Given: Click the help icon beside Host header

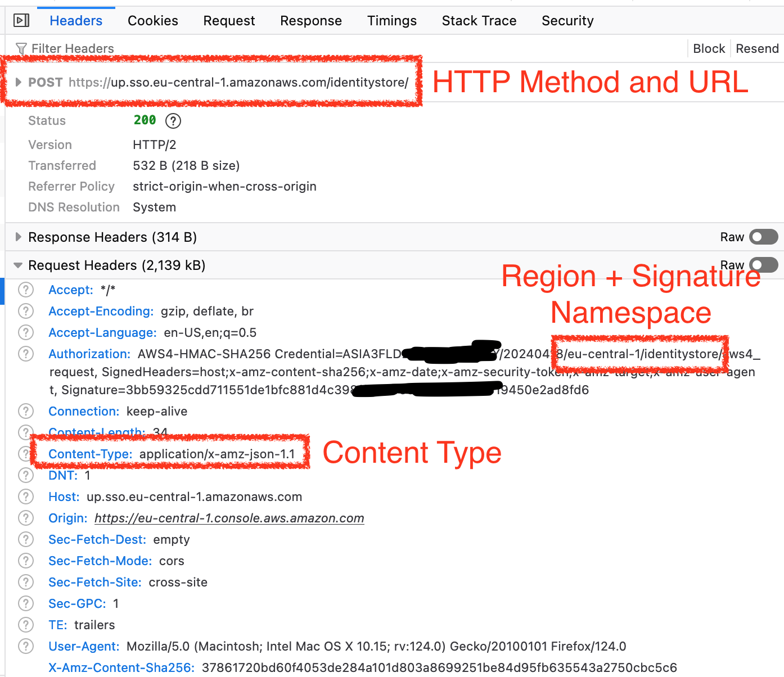Looking at the screenshot, I should [x=26, y=497].
